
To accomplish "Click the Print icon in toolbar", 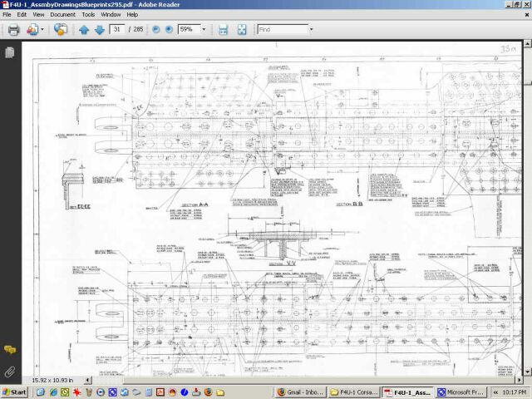I will pos(13,29).
